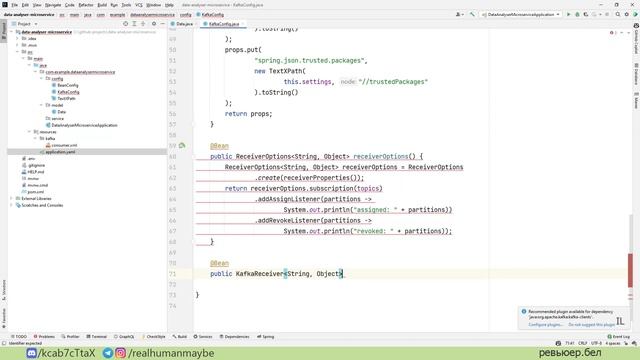
Task: Expand all icon in Project panel header
Action: (134, 24)
